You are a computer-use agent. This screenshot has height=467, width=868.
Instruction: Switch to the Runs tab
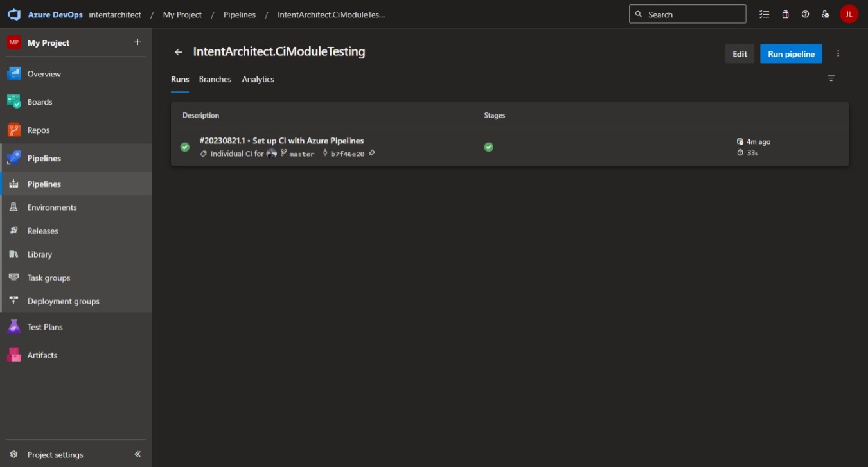coord(180,79)
